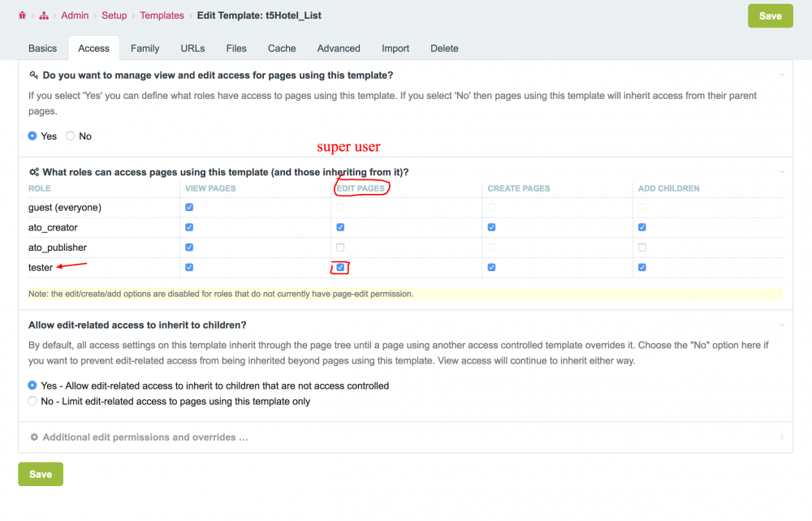The image size is (812, 521).
Task: Click the Templates breadcrumb link
Action: point(162,15)
